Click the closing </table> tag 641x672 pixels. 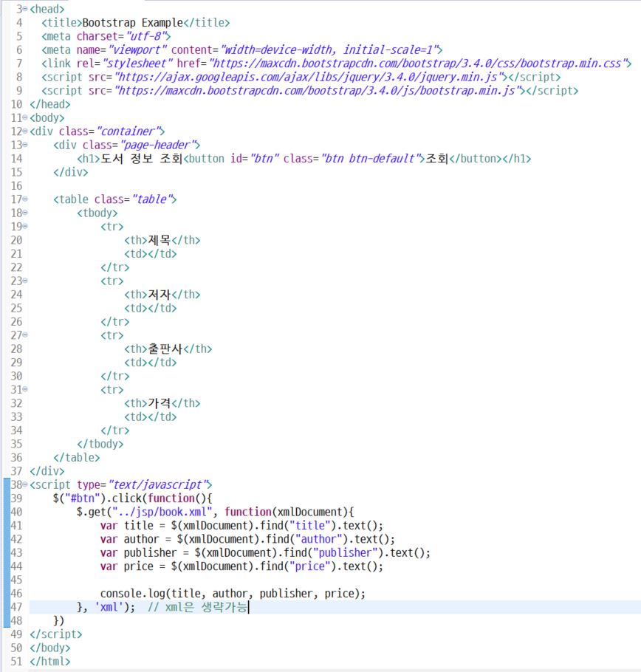(x=77, y=458)
